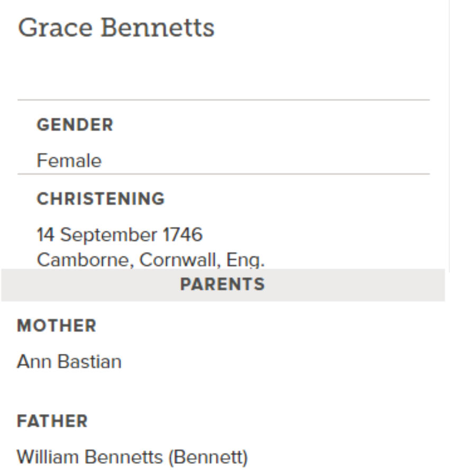Open father William Bennetts (Bennett) record
Screen dimensions: 450x476
[x=132, y=457]
